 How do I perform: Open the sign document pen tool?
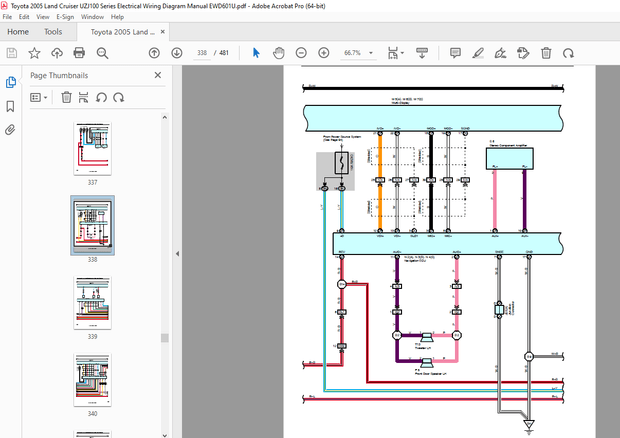pos(501,53)
